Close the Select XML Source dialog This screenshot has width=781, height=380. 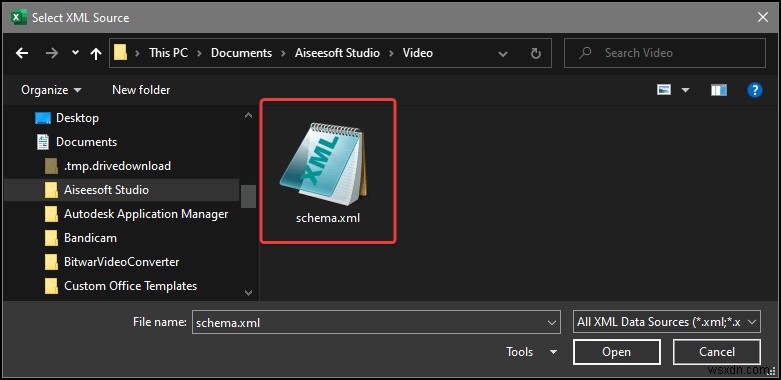point(762,17)
